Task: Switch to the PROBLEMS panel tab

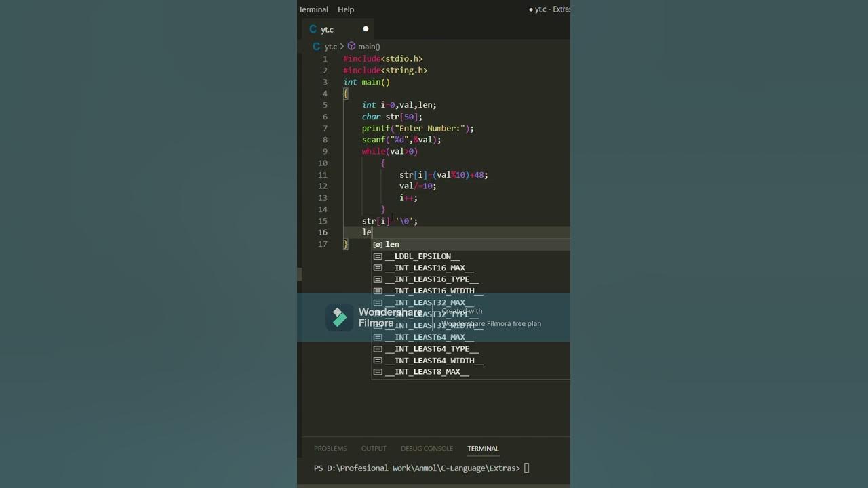Action: (x=330, y=449)
